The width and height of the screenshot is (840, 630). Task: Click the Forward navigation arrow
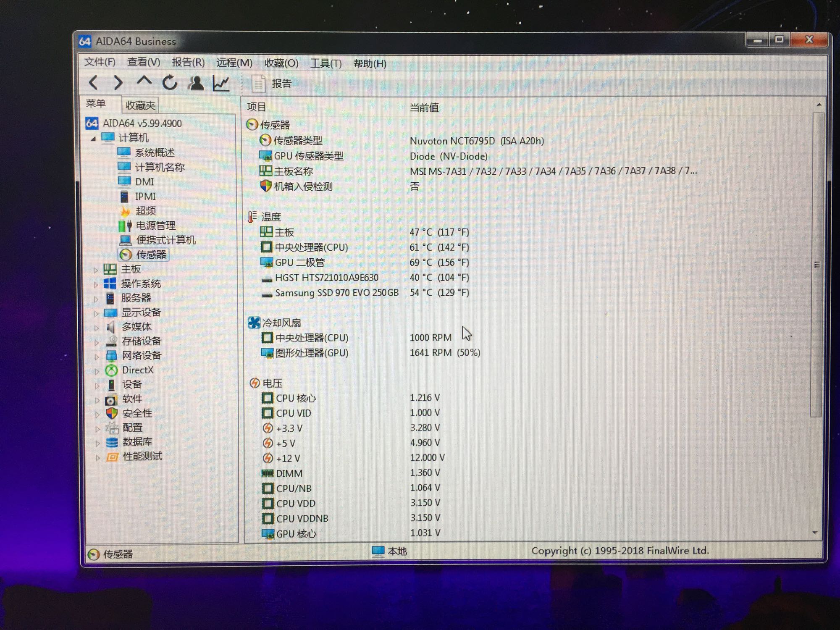[x=118, y=82]
